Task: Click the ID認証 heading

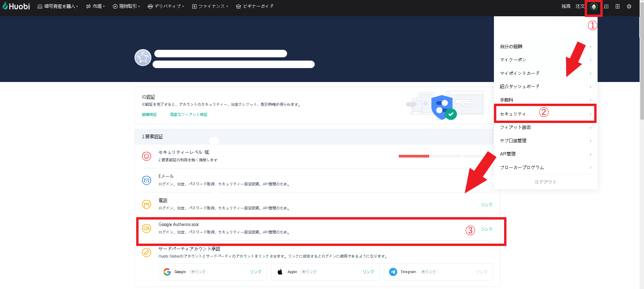Action: coord(148,97)
